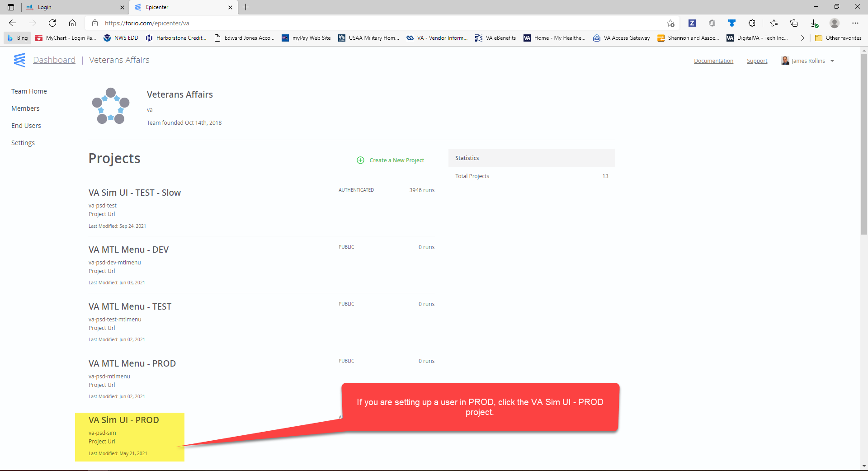Open Bing bookmark
The height and width of the screenshot is (471, 868).
pyautogui.click(x=18, y=38)
